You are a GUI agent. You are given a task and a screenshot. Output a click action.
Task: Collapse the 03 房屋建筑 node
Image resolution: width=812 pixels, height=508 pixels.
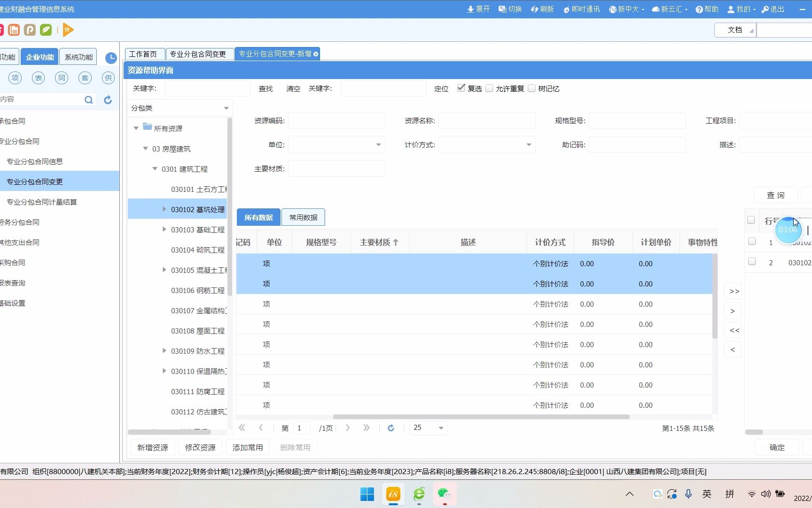[x=145, y=148]
